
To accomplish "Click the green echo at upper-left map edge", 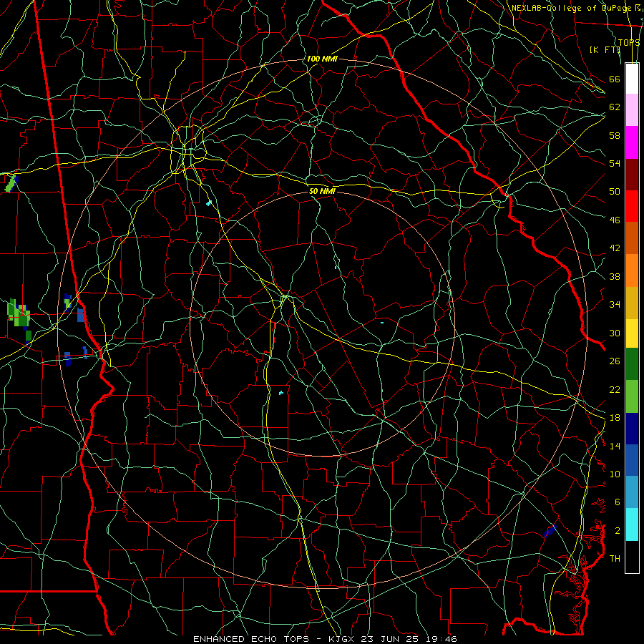I will point(11,183).
